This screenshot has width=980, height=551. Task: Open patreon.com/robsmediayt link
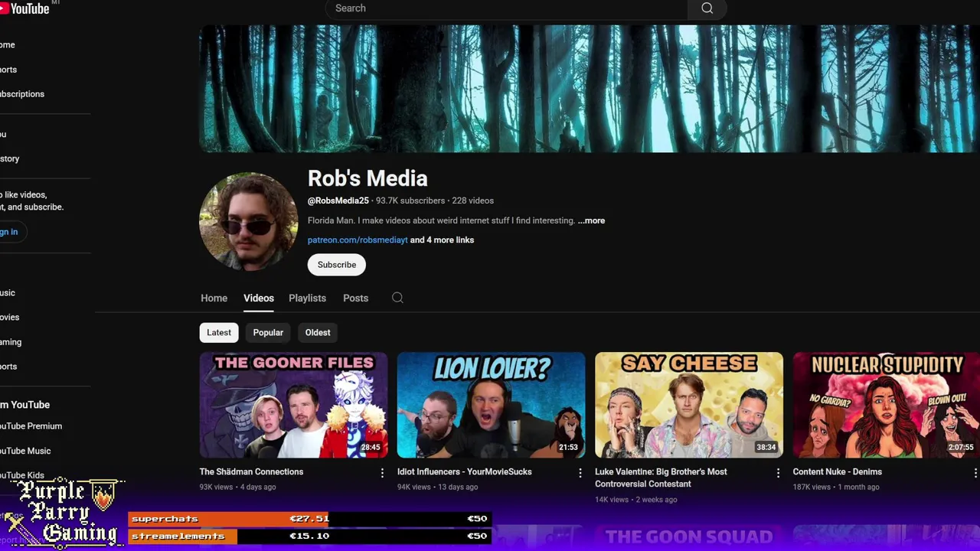[x=358, y=240]
